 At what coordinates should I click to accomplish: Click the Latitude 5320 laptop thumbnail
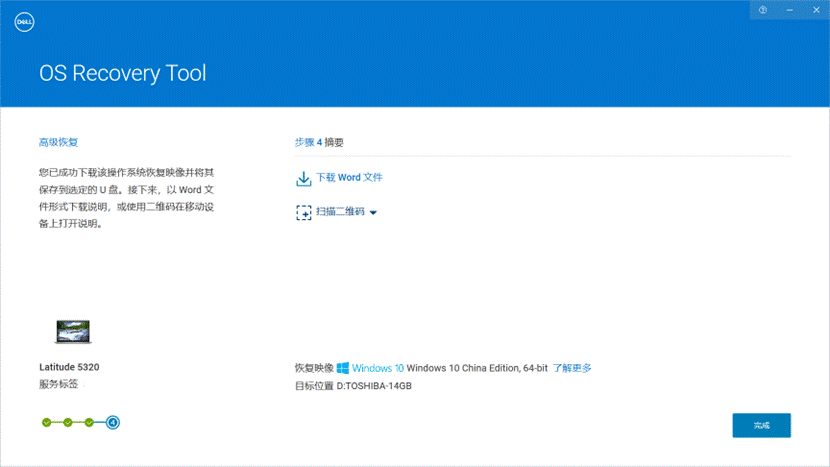[x=73, y=332]
